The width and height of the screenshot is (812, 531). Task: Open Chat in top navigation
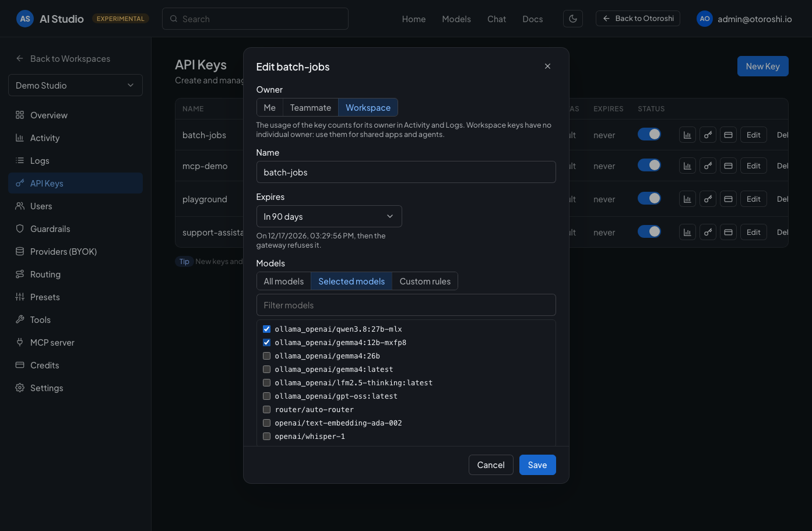[497, 19]
